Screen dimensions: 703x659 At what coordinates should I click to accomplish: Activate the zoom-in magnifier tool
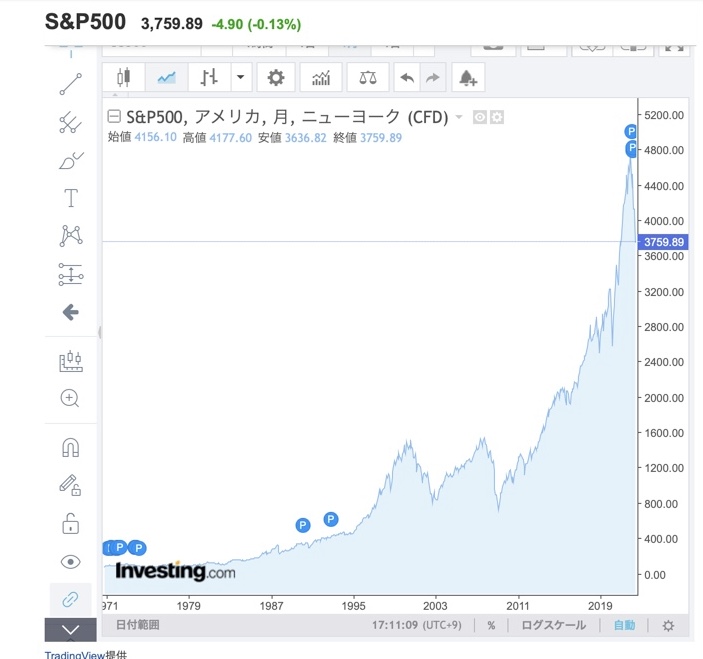click(x=70, y=398)
